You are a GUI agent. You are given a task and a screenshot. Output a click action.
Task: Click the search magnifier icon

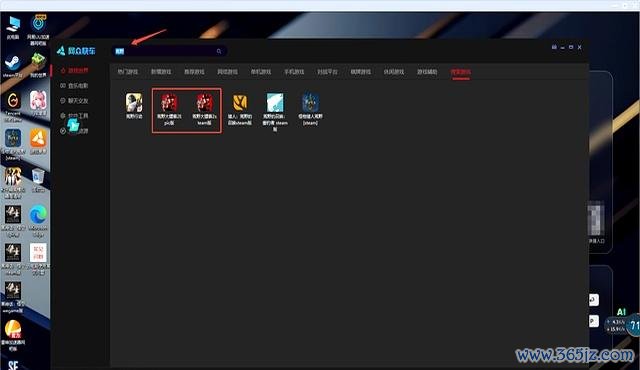[219, 51]
